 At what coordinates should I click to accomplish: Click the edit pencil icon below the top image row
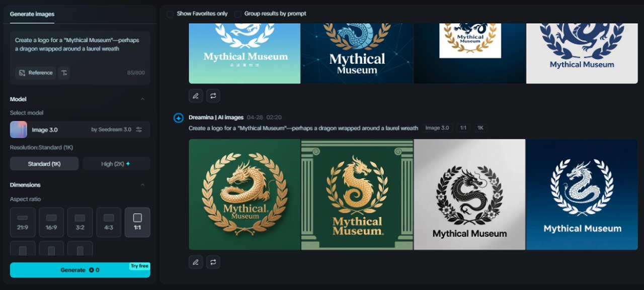coord(196,95)
